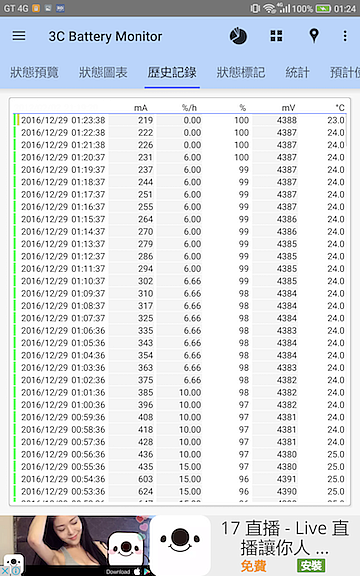Screen dimensions: 360x576
Task: Select row 2016/12/29 01:23:38
Action: pos(180,120)
